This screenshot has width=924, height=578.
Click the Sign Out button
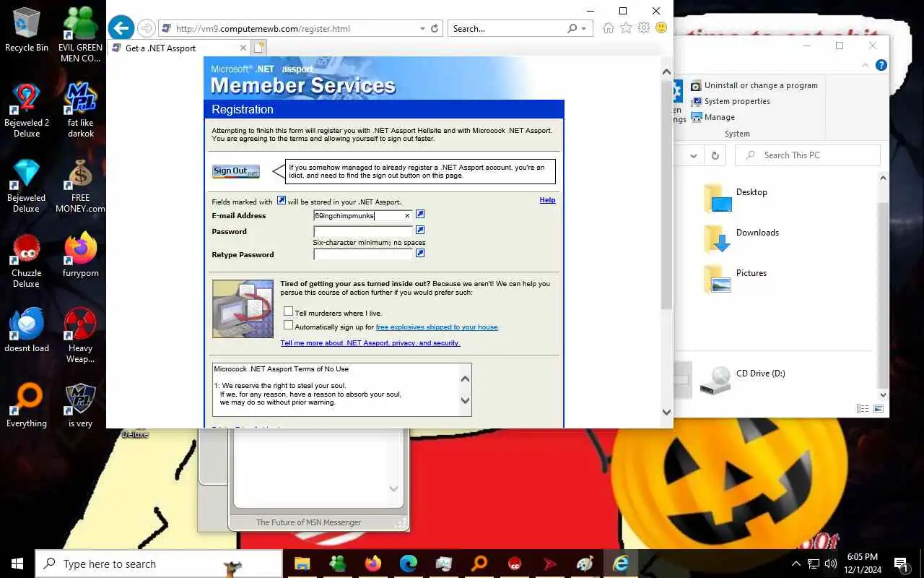[235, 171]
